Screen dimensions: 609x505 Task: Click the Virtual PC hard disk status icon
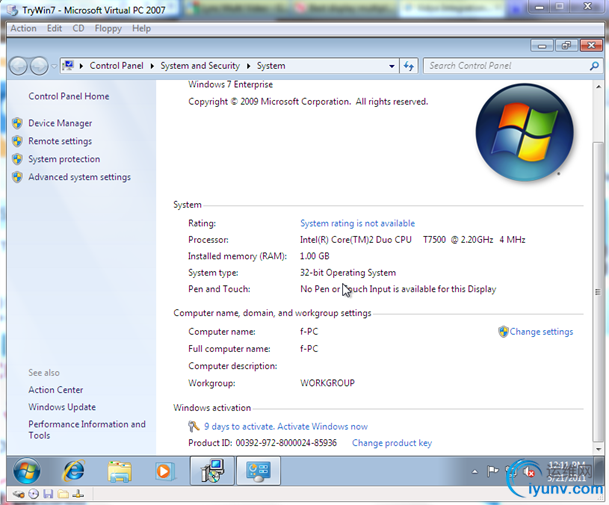(x=18, y=494)
